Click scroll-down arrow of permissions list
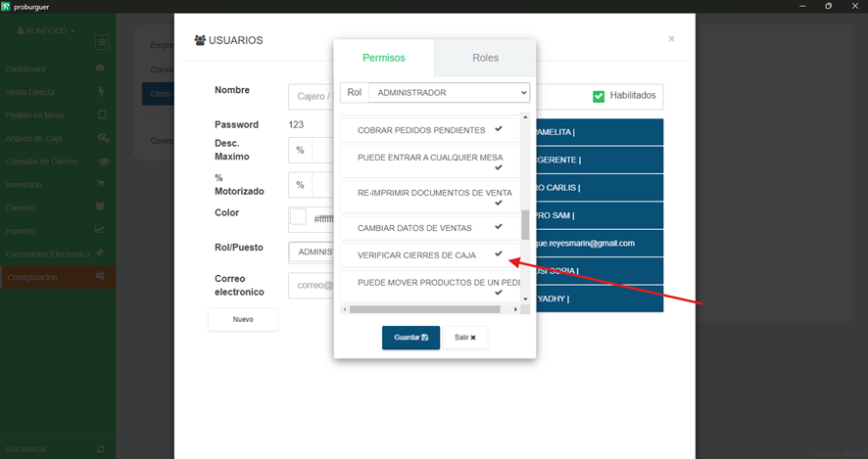This screenshot has width=868, height=459. coord(525,299)
